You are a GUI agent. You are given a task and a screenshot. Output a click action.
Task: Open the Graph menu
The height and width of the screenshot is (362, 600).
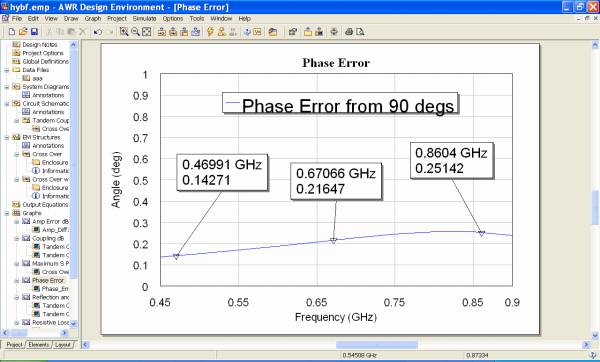click(93, 18)
